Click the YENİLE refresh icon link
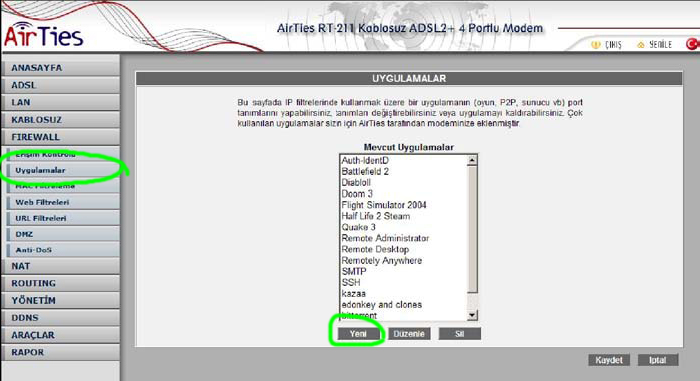 (x=654, y=45)
